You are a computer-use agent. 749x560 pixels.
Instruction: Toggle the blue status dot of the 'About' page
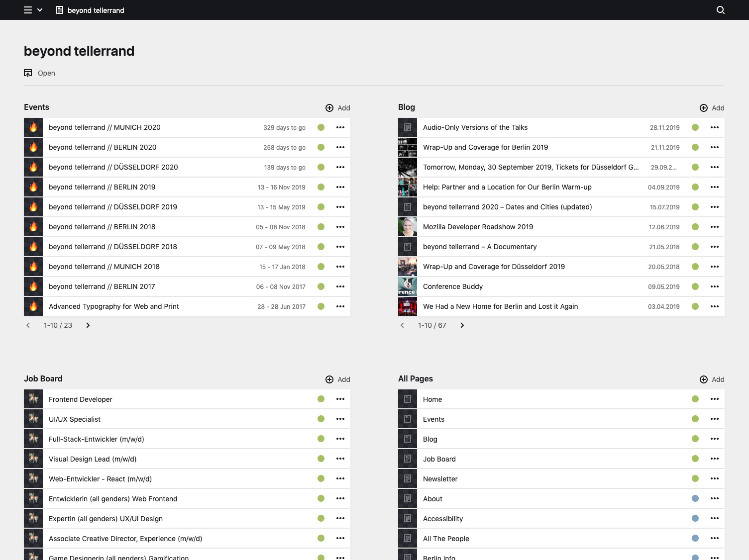(x=695, y=498)
